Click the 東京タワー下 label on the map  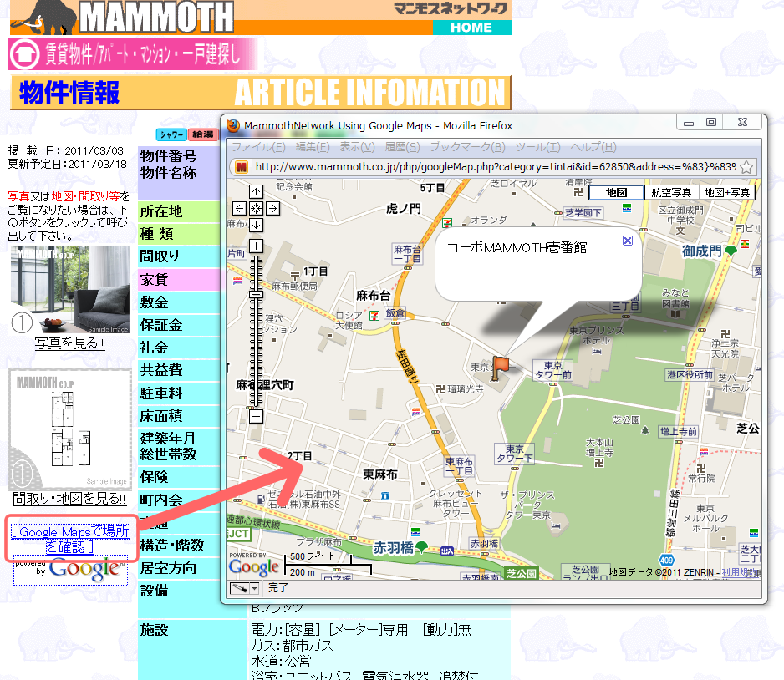click(x=515, y=454)
